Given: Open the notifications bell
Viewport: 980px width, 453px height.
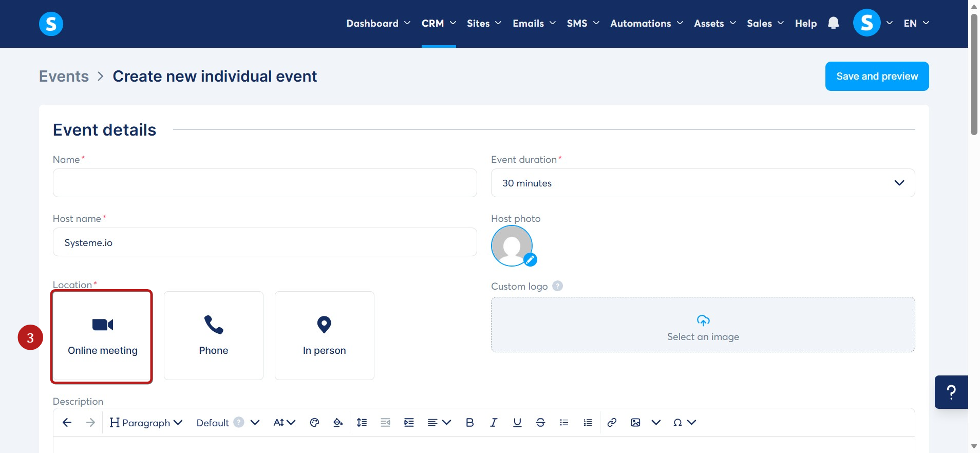Looking at the screenshot, I should tap(834, 23).
